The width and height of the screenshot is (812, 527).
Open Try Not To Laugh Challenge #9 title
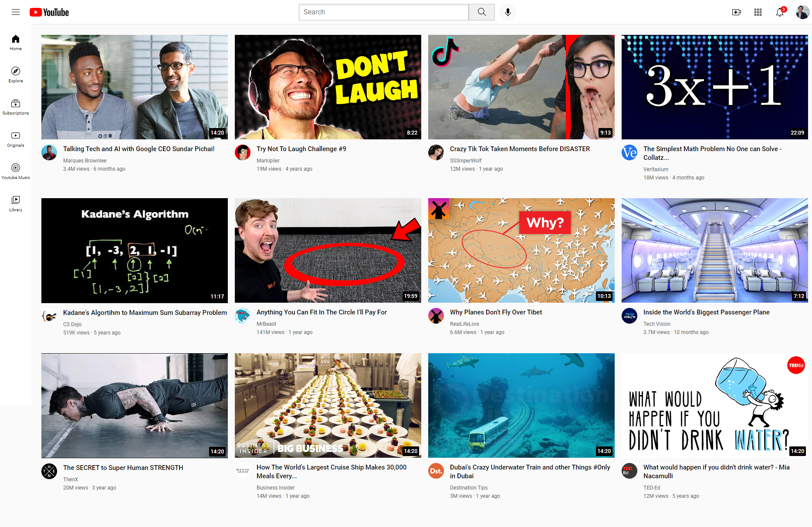click(301, 149)
